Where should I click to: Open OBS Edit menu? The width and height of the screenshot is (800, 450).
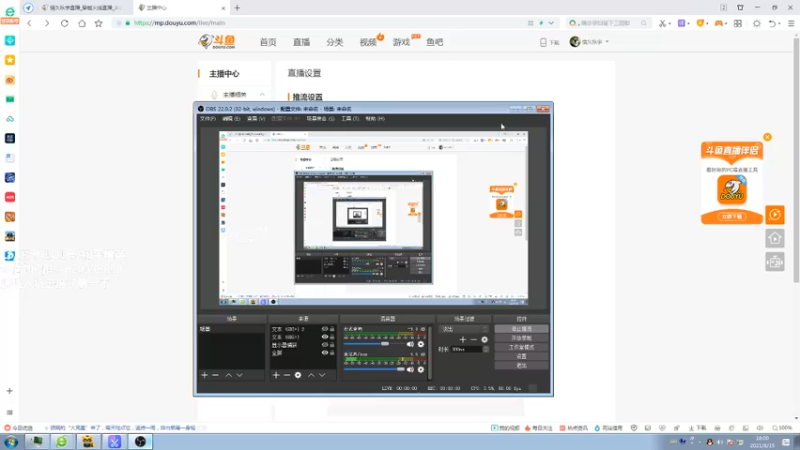tap(231, 118)
